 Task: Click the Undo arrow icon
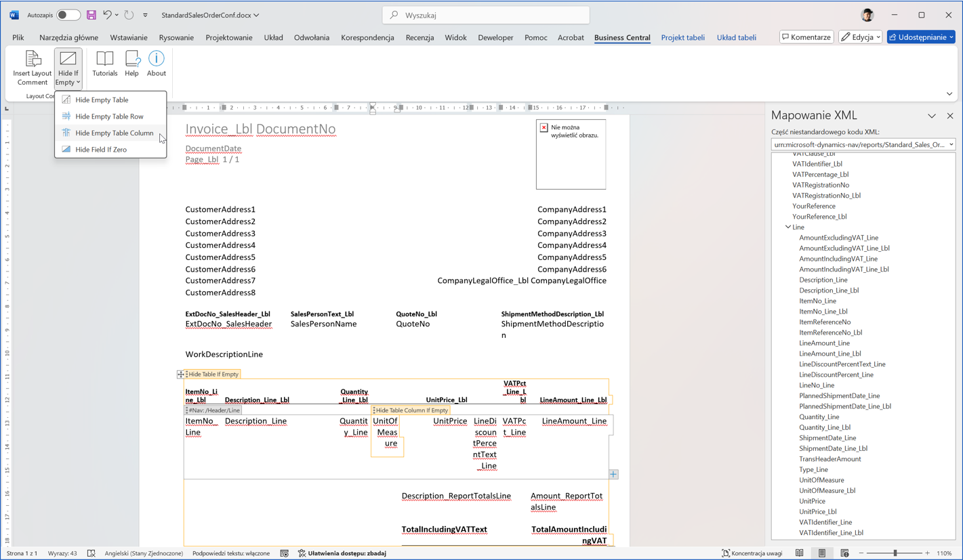[x=106, y=15]
